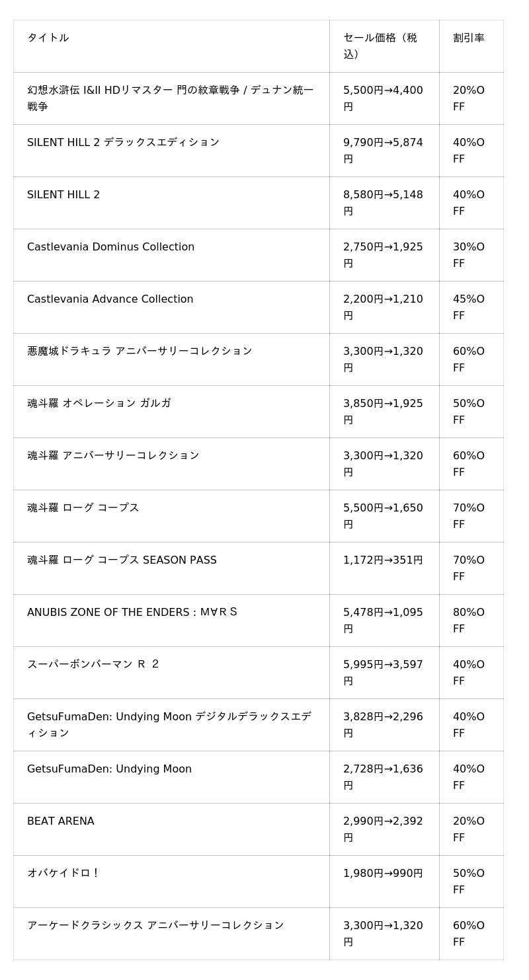Click アーケードクラシックス アニバーサリーコレクション title

click(x=155, y=926)
